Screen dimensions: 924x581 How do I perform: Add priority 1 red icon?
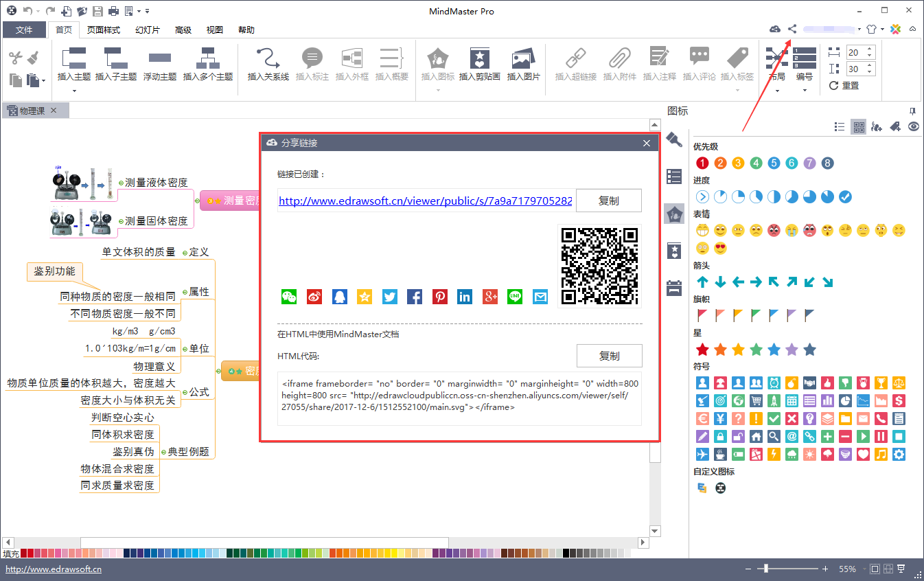tap(702, 163)
